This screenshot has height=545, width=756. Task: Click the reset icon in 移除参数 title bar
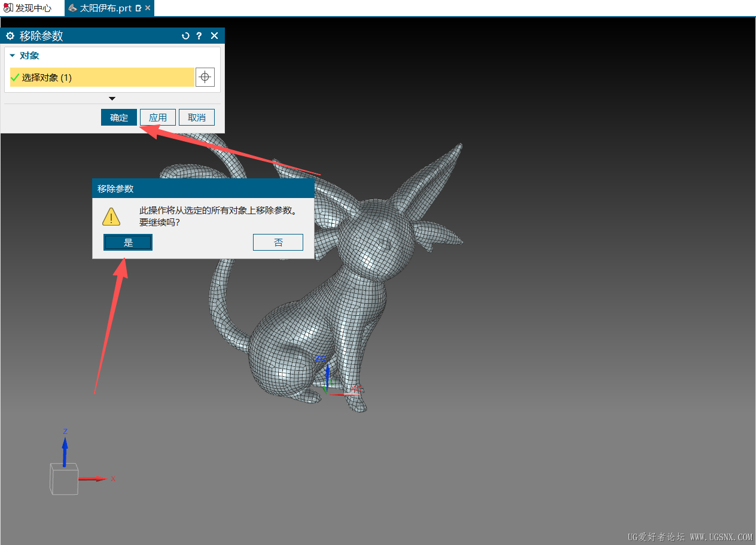pyautogui.click(x=185, y=36)
